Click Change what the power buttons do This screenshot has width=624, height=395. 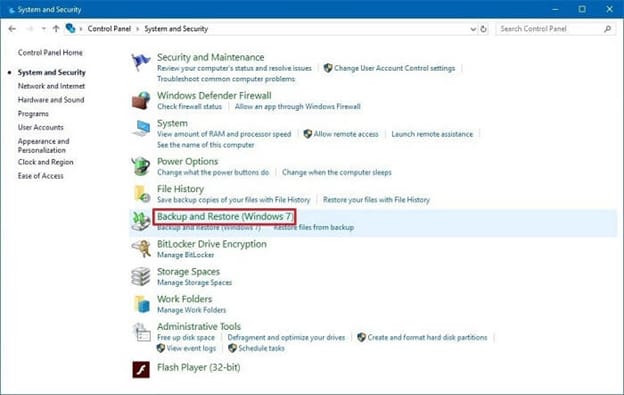[x=213, y=172]
